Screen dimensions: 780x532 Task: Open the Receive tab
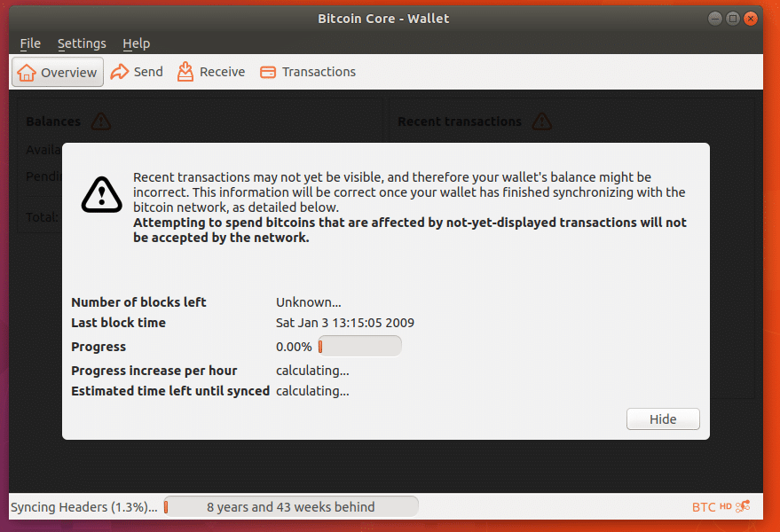pos(211,72)
